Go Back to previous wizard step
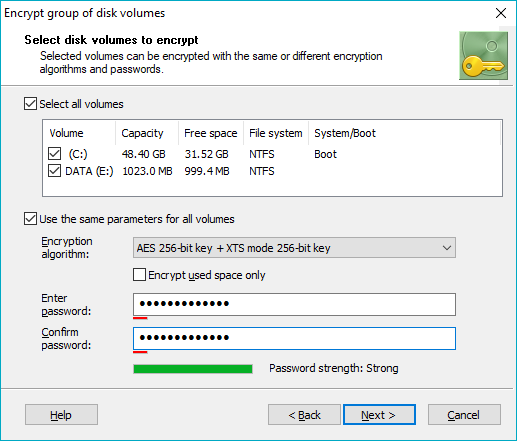The image size is (517, 441). 304,415
